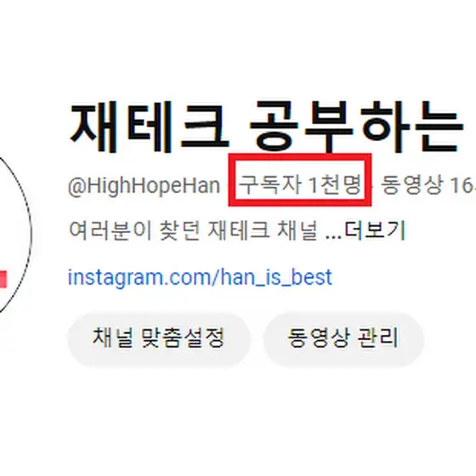This screenshot has height=476, width=476.
Task: Click the circular channel profile picture
Action: (12, 235)
